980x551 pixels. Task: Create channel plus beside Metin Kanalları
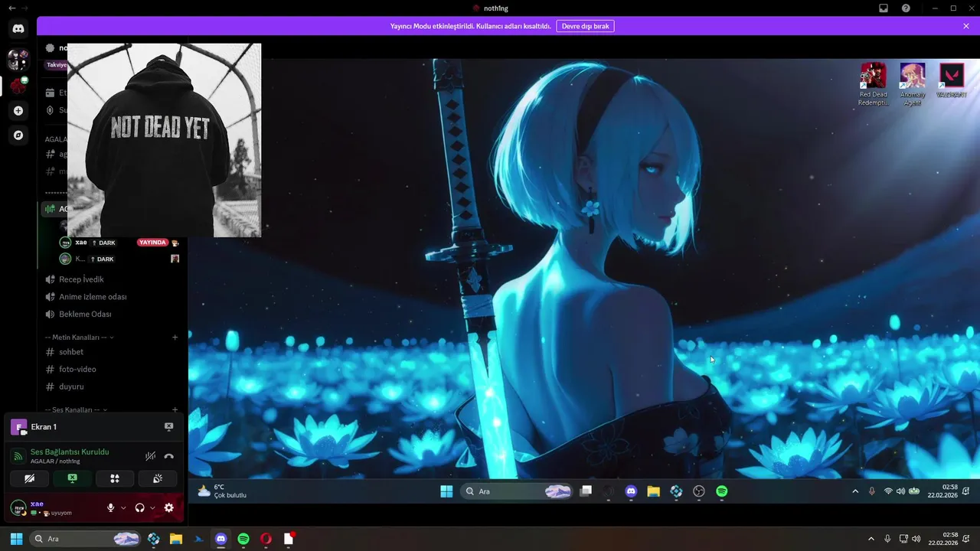click(x=175, y=337)
